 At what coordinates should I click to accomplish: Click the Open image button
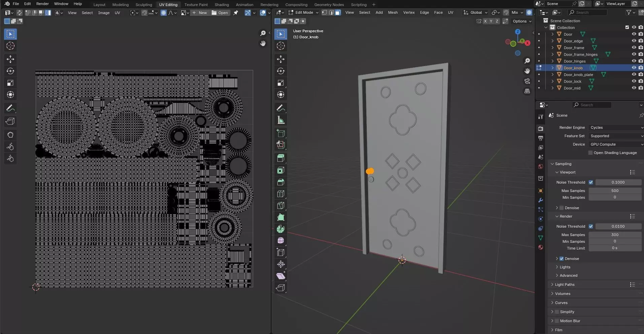(220, 13)
